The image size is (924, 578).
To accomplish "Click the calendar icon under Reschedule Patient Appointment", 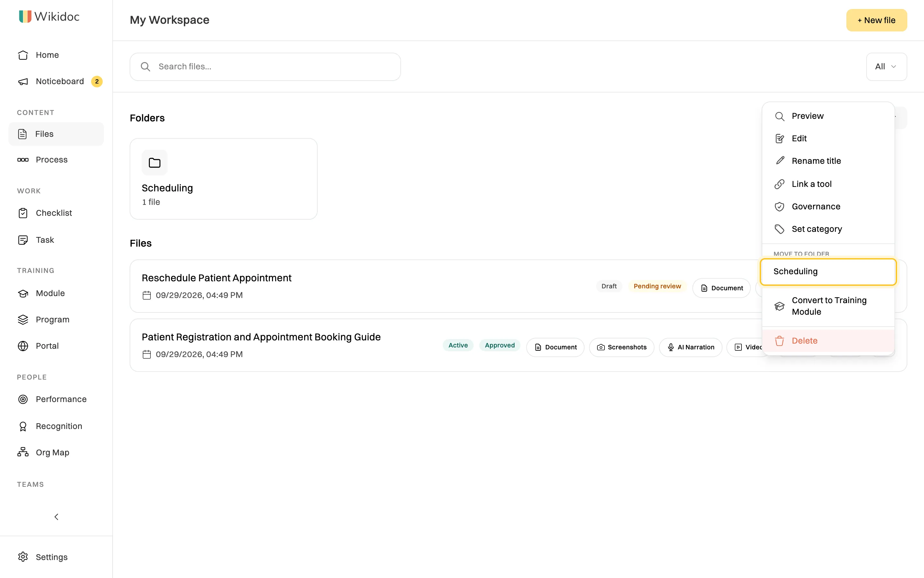I will (147, 295).
